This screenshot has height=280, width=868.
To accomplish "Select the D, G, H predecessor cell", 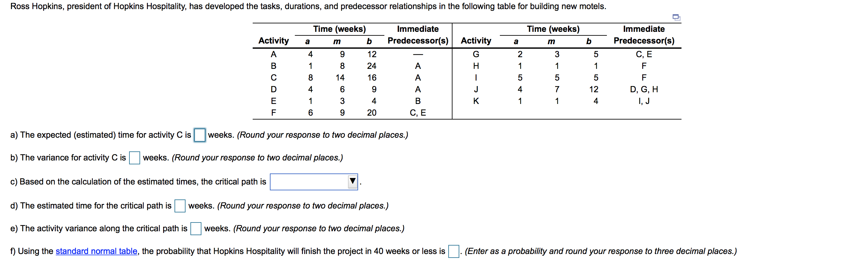I will (644, 89).
